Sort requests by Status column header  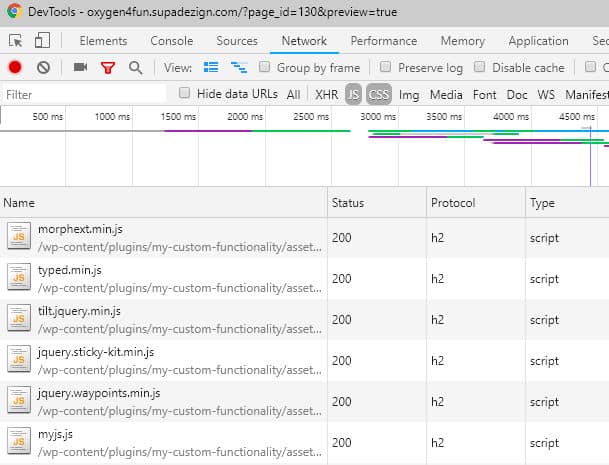coord(348,202)
